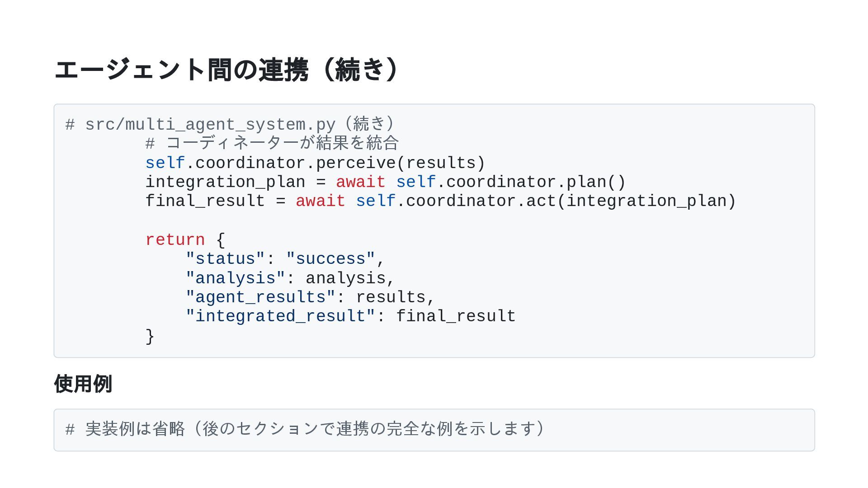Click the 使用例 subheading
The width and height of the screenshot is (868, 488).
83,384
